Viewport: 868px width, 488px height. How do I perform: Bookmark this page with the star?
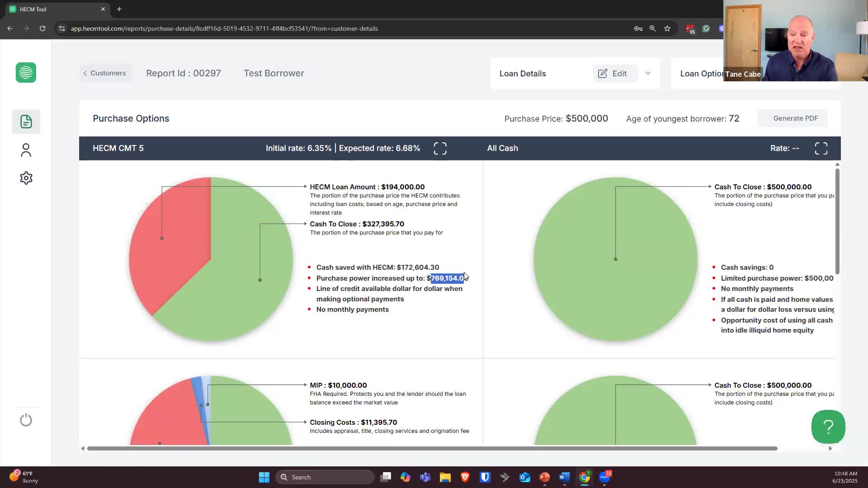tap(667, 28)
